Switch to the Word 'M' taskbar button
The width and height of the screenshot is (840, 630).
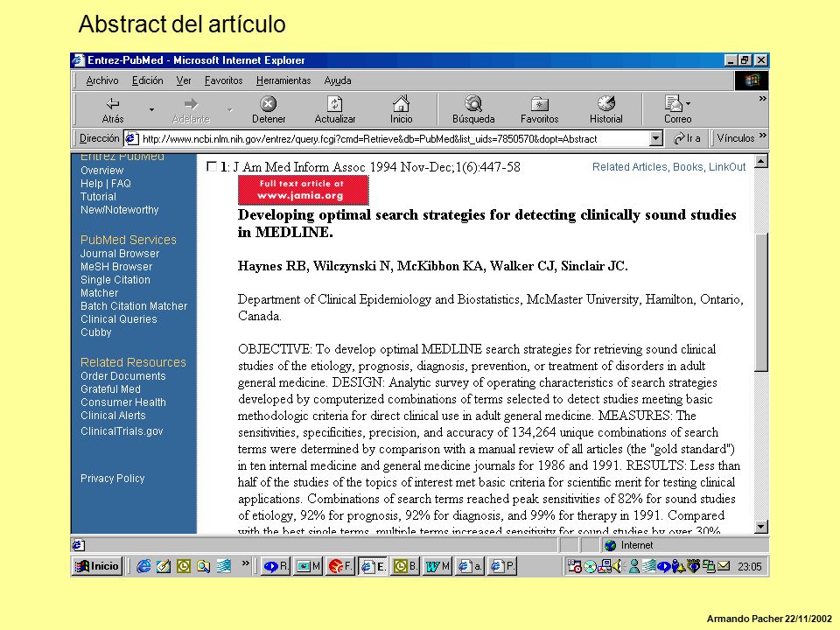coord(437,566)
